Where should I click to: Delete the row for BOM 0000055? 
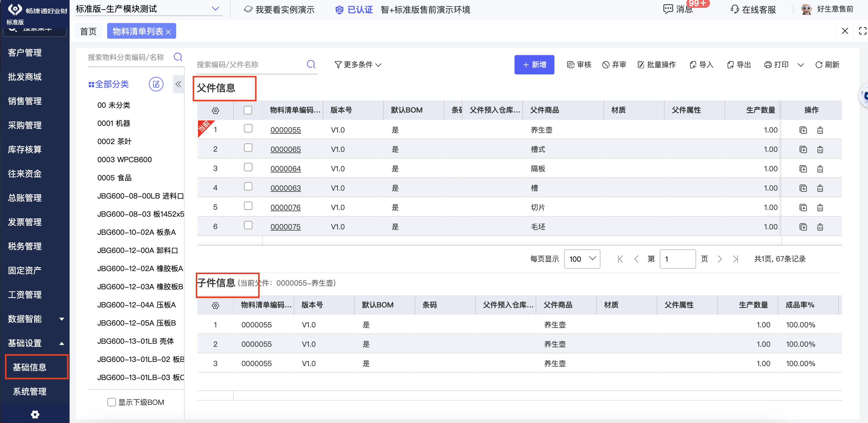pyautogui.click(x=820, y=130)
